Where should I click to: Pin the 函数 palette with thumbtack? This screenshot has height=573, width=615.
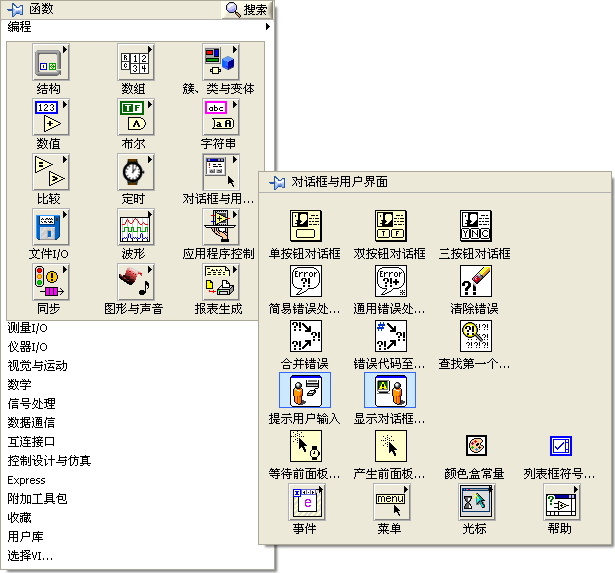point(16,9)
